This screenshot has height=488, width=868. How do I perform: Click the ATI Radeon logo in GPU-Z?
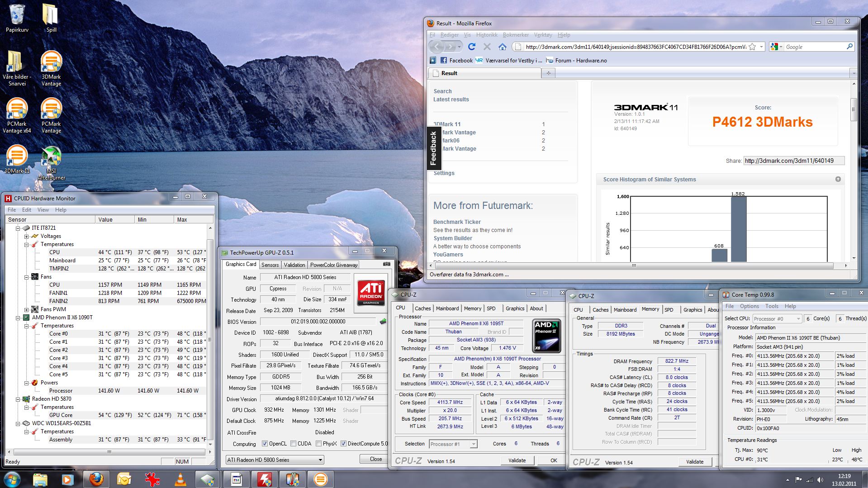point(371,292)
